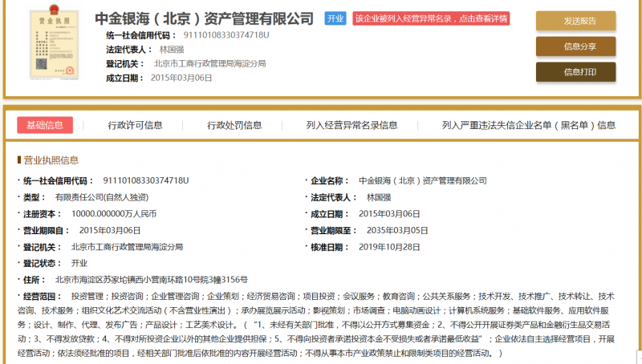This screenshot has height=364, width=642.
Task: Click the 住所 address text
Action: point(152,280)
